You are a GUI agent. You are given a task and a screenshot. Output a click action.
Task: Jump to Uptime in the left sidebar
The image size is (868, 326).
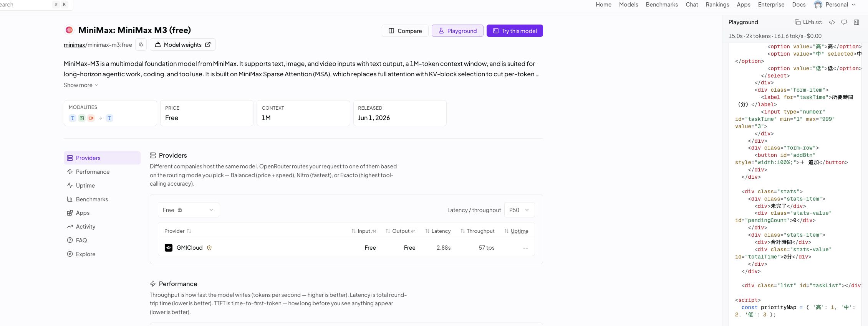tap(102, 186)
